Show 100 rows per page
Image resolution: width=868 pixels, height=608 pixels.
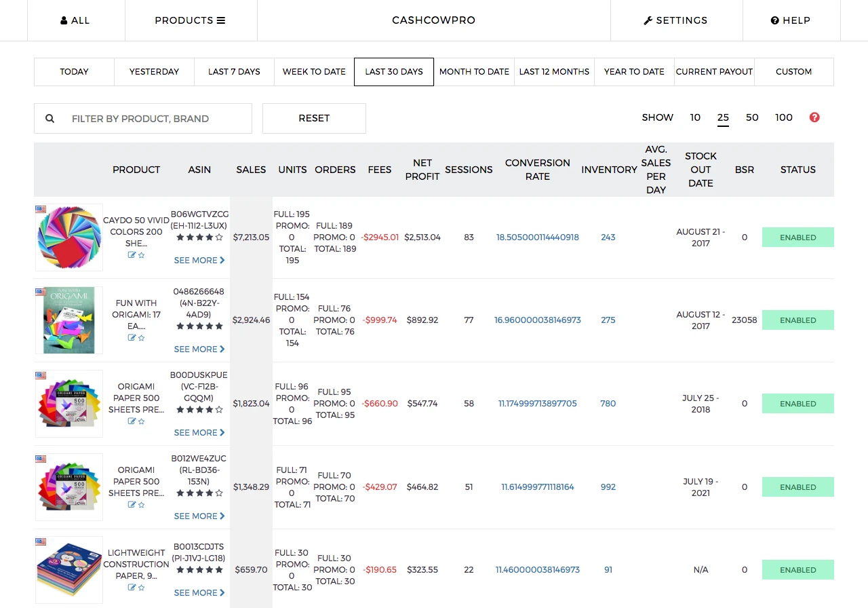[x=784, y=117]
